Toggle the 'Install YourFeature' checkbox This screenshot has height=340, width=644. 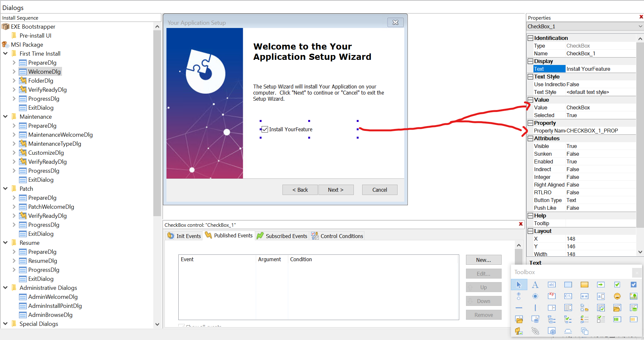(x=265, y=129)
